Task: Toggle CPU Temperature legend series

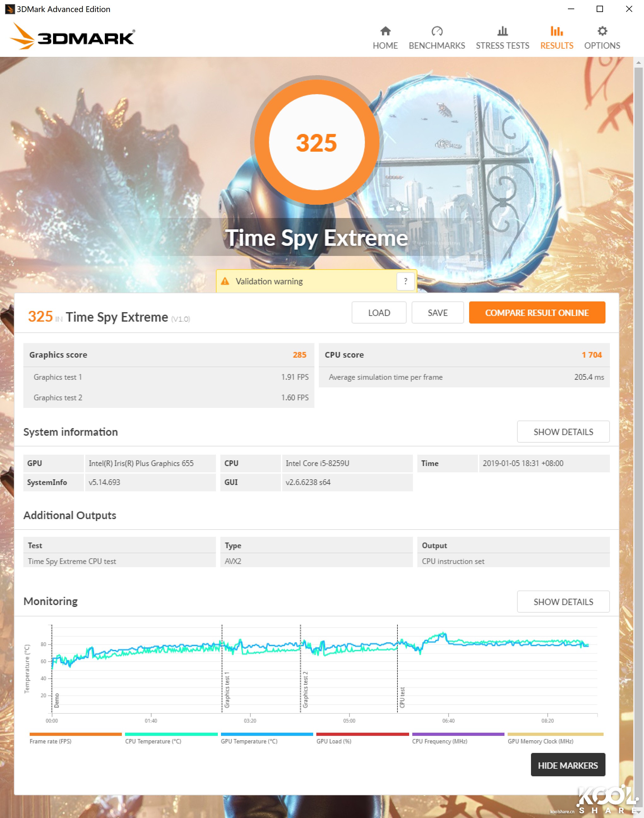Action: 153,741
